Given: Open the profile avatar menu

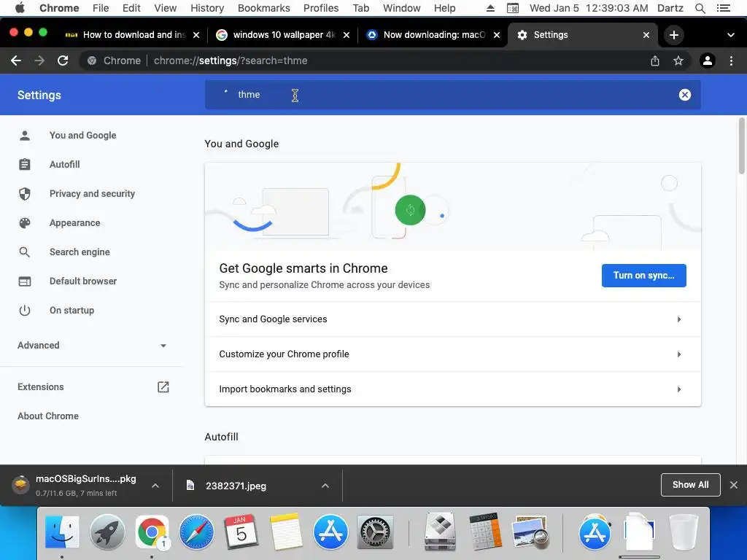Looking at the screenshot, I should (x=708, y=61).
